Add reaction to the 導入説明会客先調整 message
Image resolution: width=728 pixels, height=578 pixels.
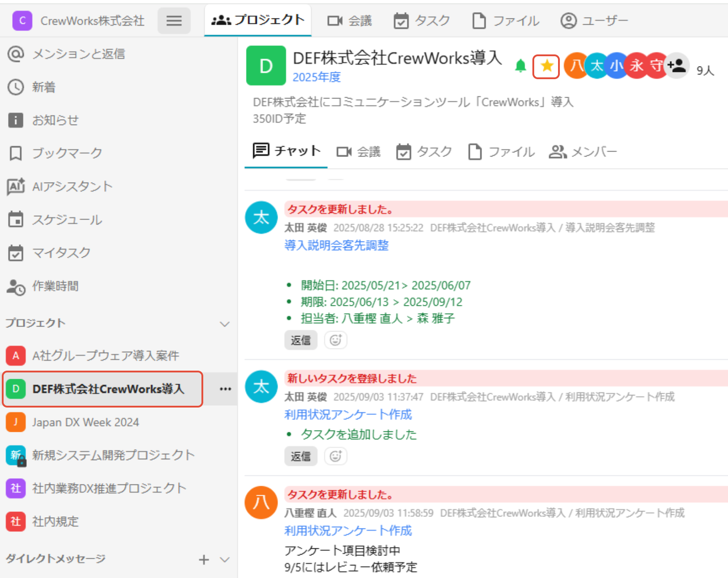coord(335,340)
